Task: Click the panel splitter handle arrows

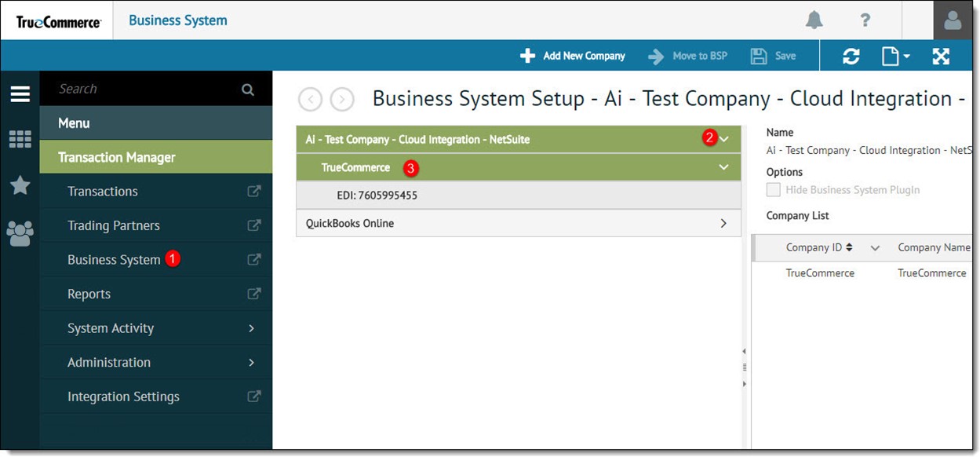Action: click(x=745, y=367)
